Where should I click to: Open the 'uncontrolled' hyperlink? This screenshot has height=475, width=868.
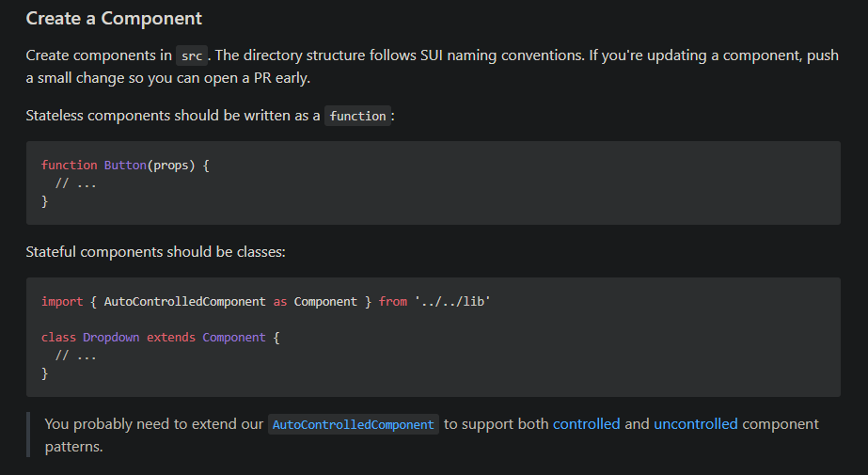695,424
